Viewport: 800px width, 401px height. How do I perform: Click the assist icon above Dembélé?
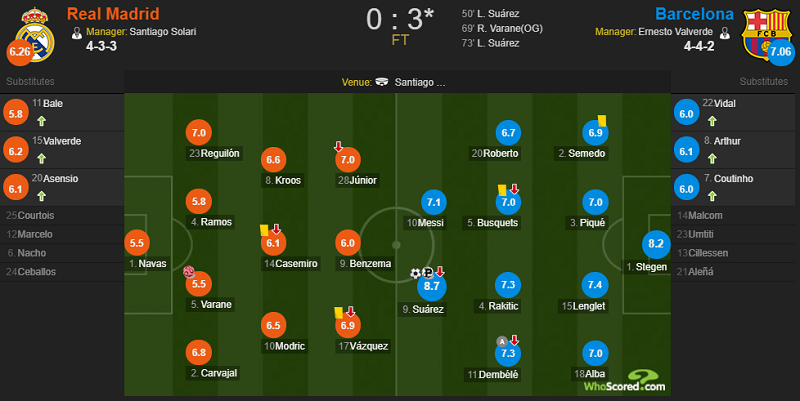(502, 341)
